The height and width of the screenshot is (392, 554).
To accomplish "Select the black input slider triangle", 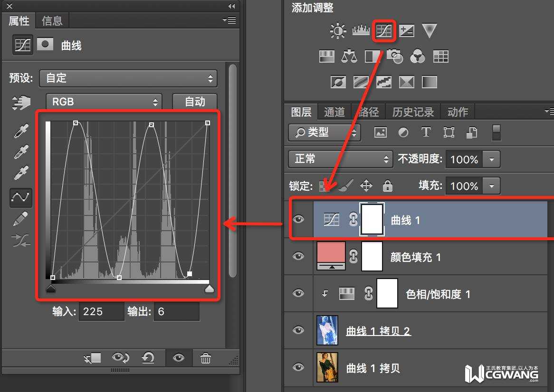I will pyautogui.click(x=51, y=289).
